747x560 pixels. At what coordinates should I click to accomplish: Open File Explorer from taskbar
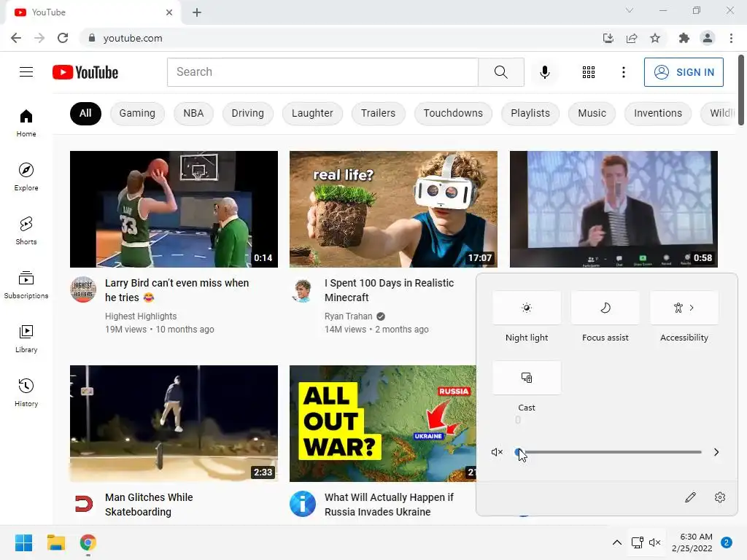pyautogui.click(x=55, y=542)
